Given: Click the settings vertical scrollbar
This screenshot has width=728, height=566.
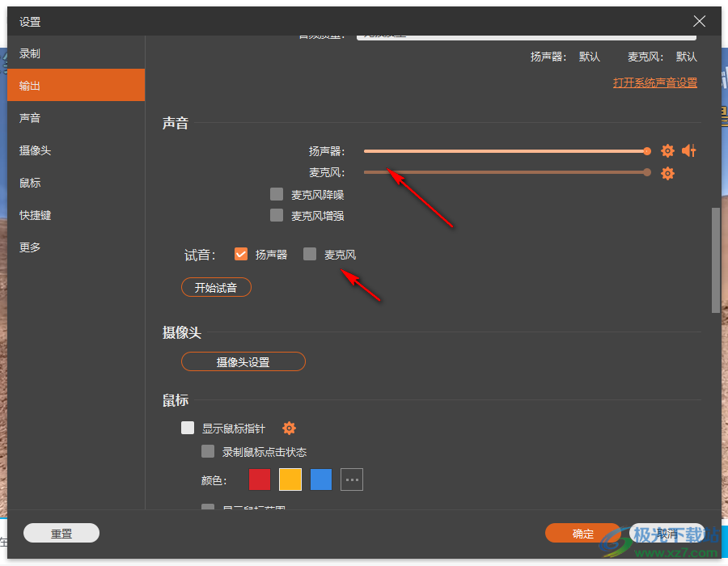Looking at the screenshot, I should (x=716, y=260).
